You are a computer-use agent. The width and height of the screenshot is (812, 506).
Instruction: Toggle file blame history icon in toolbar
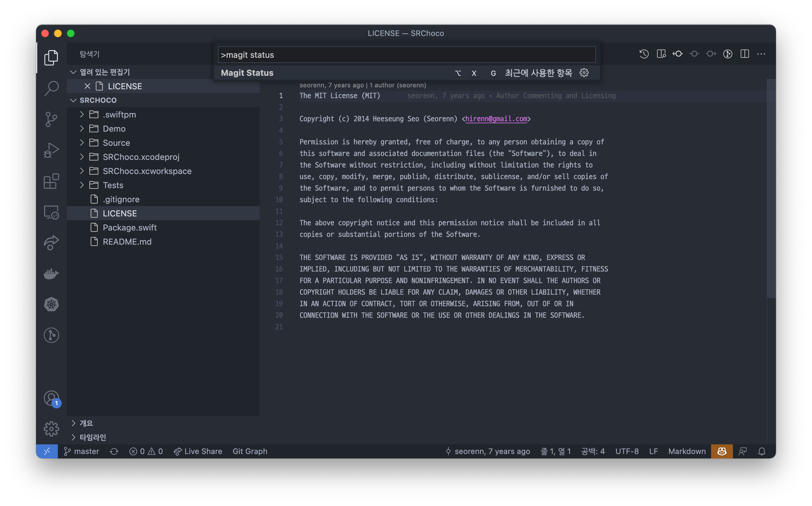tap(644, 54)
